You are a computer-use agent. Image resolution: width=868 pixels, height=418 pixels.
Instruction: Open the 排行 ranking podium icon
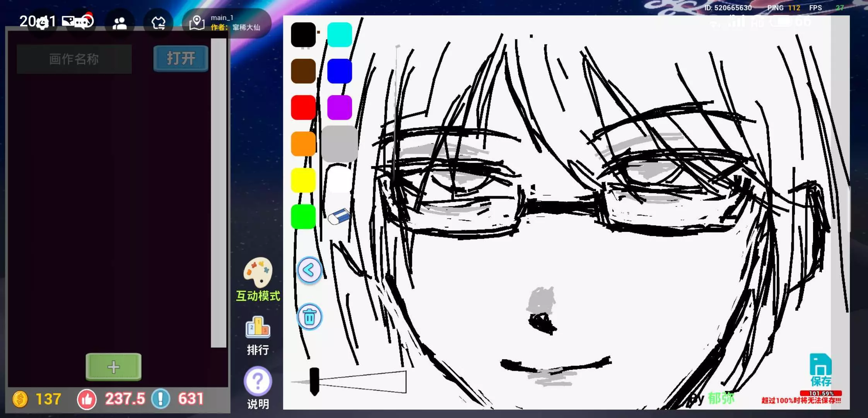[258, 328]
